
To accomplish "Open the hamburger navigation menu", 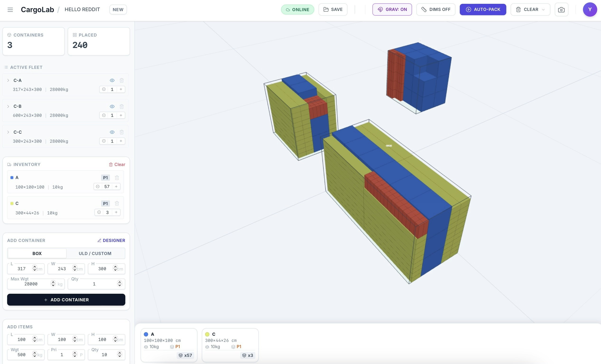I will [x=10, y=9].
